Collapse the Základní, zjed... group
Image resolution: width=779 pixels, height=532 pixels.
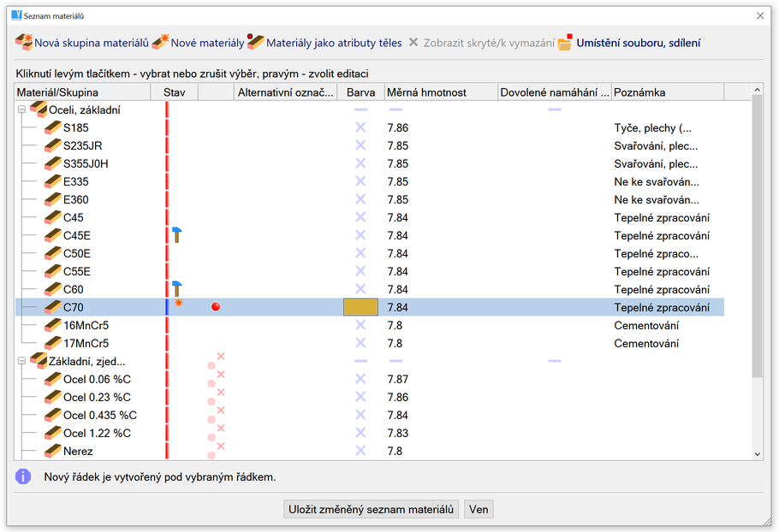tap(21, 361)
